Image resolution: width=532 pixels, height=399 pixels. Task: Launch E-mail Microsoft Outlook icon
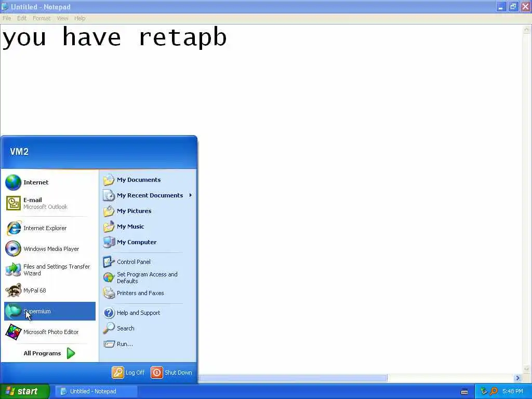pyautogui.click(x=13, y=203)
